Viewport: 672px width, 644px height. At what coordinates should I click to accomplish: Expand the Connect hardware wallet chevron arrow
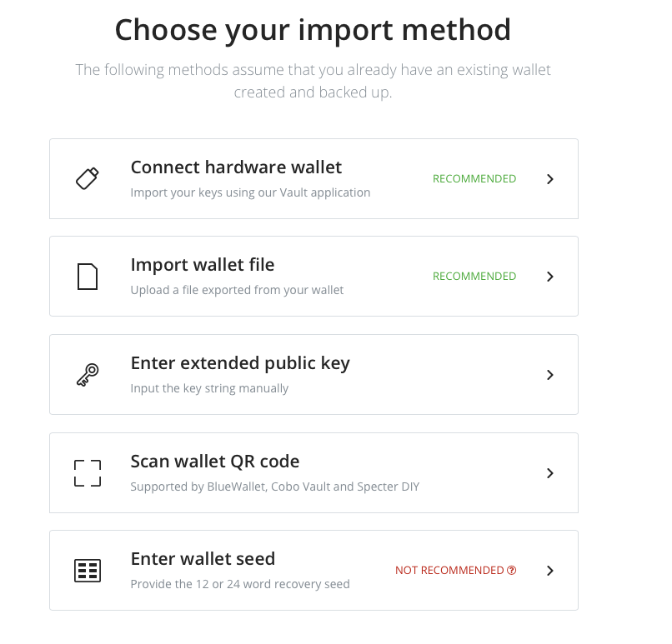pos(550,179)
